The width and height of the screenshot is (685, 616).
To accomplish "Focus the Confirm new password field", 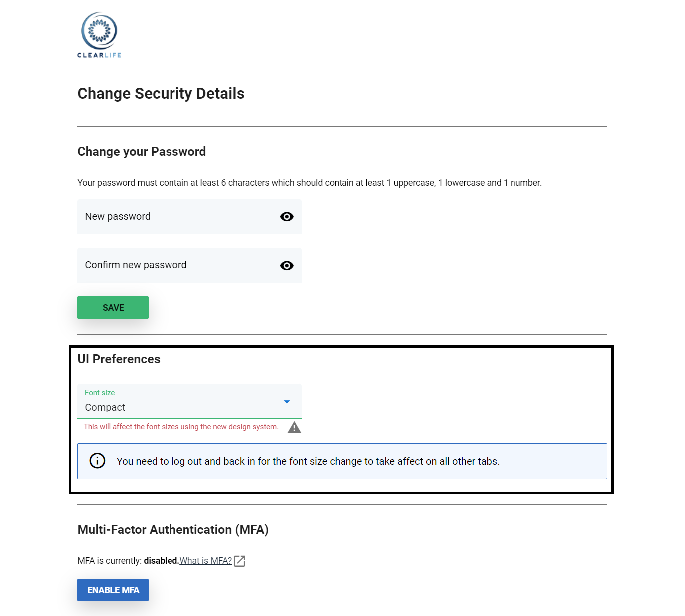I will pos(174,265).
